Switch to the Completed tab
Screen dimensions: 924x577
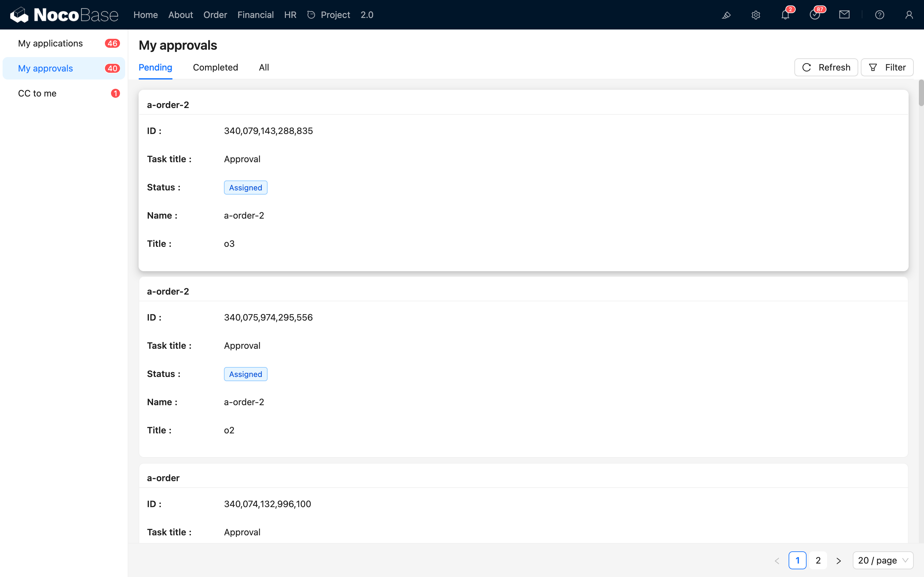point(215,68)
